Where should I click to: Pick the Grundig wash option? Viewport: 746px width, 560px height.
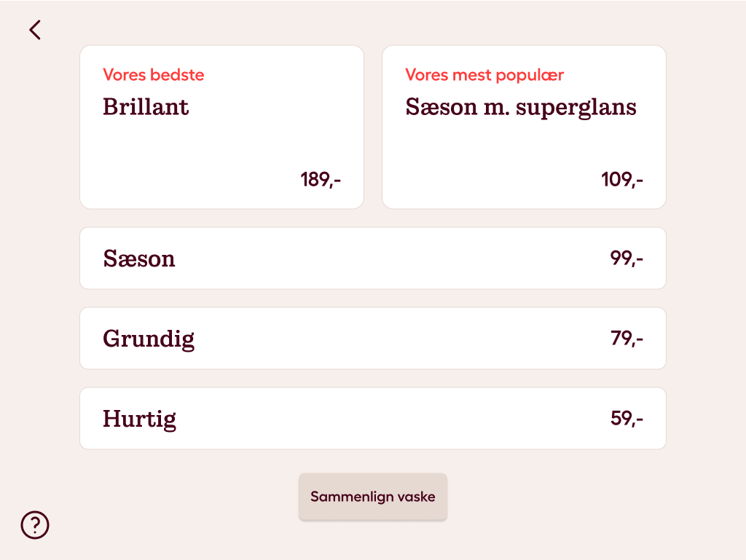click(x=373, y=339)
